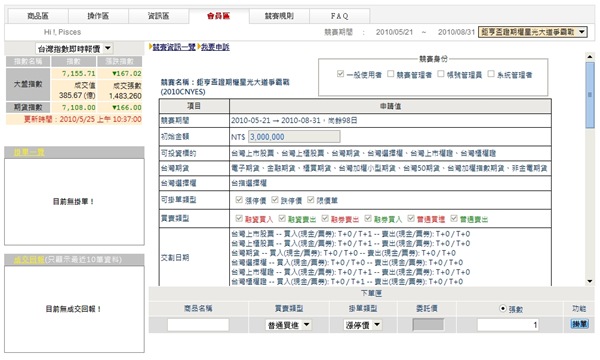The width and height of the screenshot is (600, 360).
Task: Click the quantity field showing 1
Action: 508,325
